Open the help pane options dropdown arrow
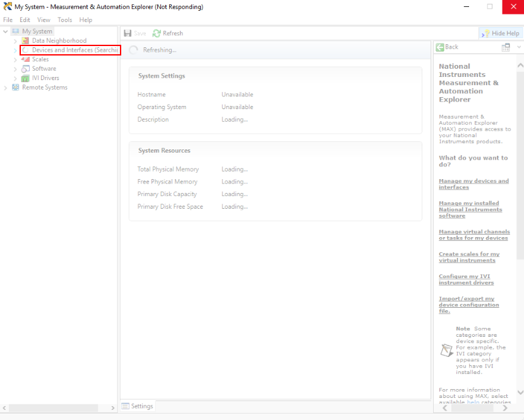 coord(519,47)
